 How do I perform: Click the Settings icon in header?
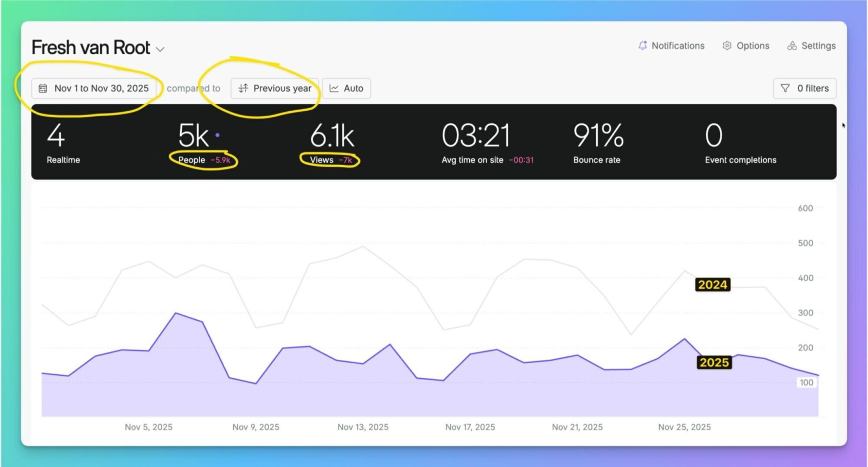tap(792, 46)
